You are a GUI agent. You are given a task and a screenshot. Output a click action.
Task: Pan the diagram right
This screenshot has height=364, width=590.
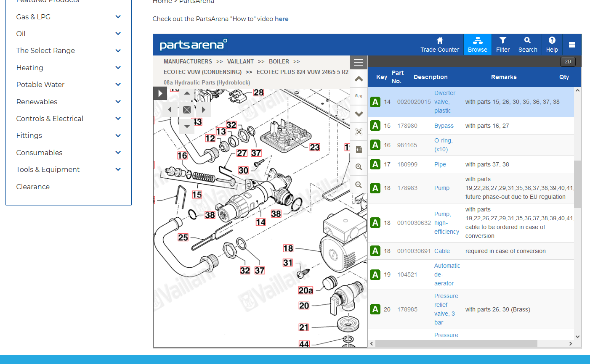tap(204, 110)
